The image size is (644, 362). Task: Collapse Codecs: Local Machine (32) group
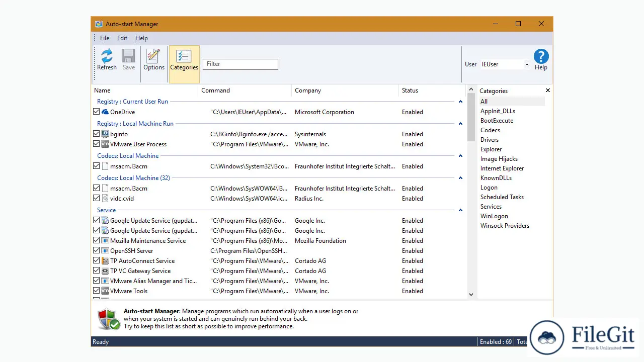460,178
